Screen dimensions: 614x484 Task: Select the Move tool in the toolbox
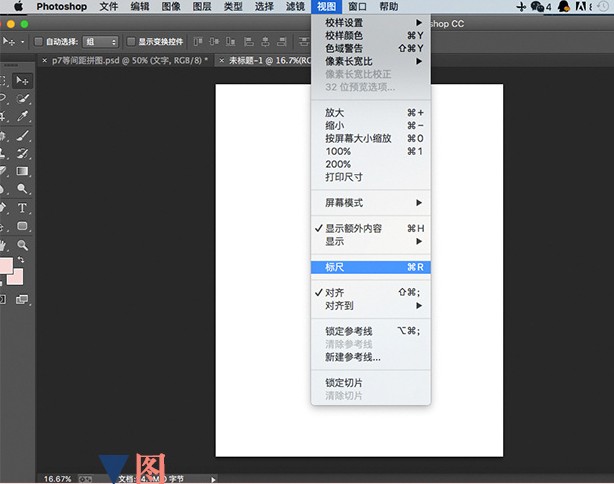tap(22, 81)
